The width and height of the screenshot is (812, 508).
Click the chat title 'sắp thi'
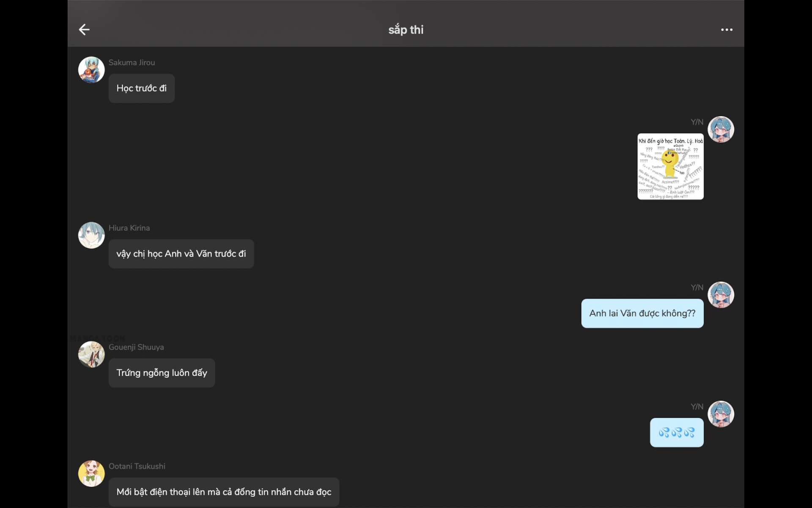tap(406, 30)
